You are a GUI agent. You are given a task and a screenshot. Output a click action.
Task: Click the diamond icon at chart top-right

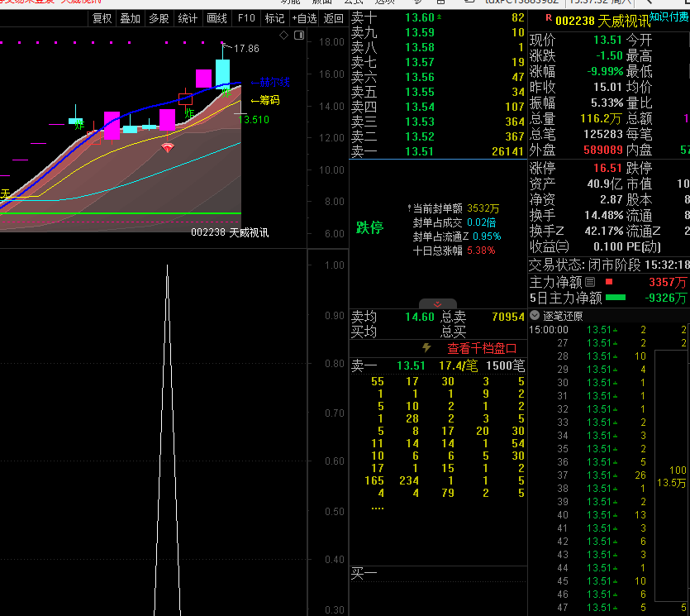pos(284,35)
